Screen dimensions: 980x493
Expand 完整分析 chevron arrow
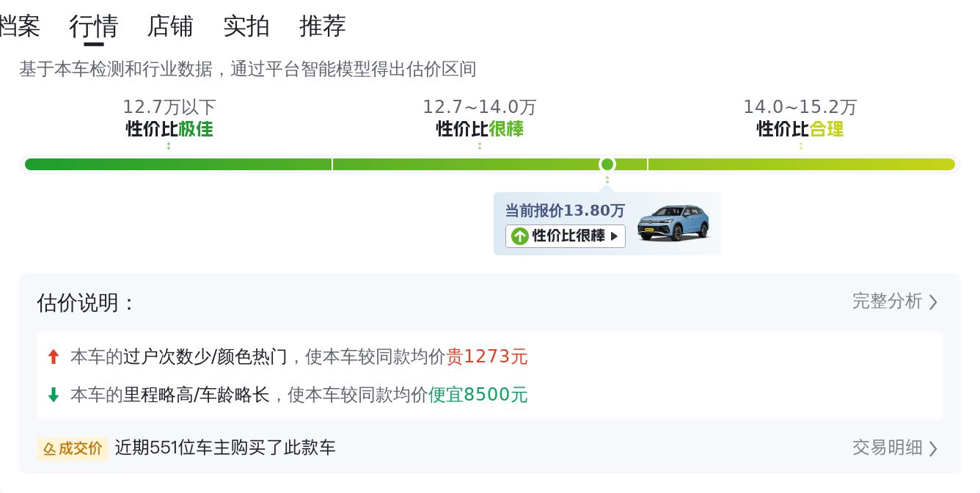click(x=933, y=302)
